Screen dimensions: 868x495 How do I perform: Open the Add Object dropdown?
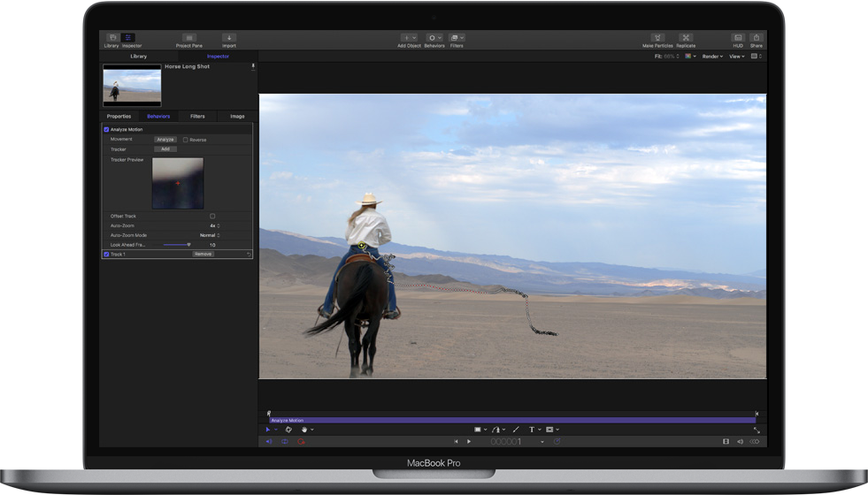tap(409, 38)
